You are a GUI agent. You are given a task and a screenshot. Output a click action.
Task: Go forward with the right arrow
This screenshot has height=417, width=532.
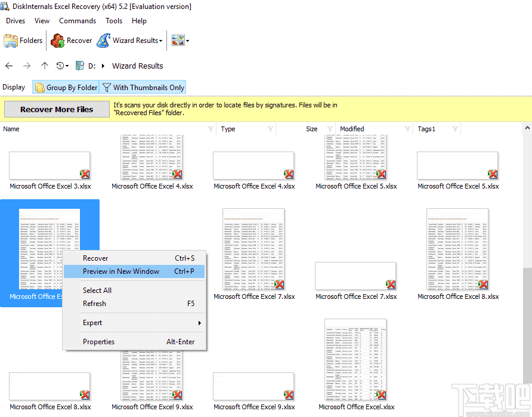pyautogui.click(x=27, y=66)
